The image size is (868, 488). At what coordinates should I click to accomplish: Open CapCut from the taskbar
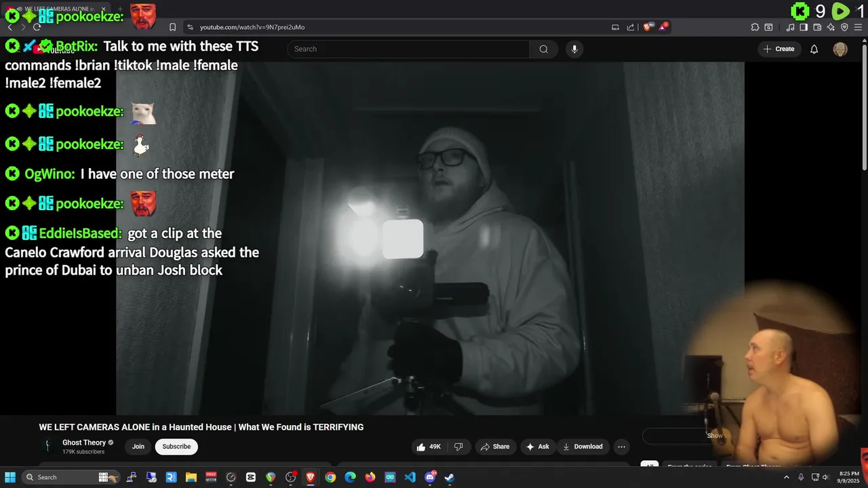pos(251,477)
